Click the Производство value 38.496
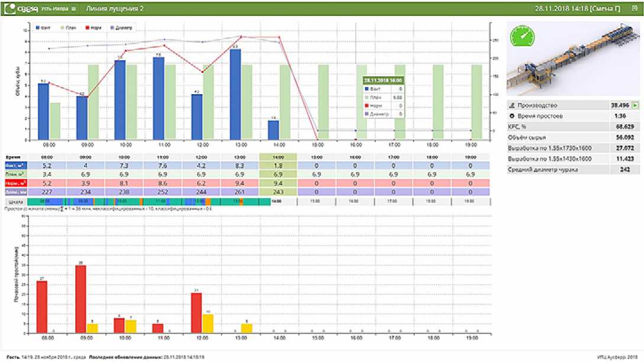This screenshot has height=362, width=644. pyautogui.click(x=620, y=105)
